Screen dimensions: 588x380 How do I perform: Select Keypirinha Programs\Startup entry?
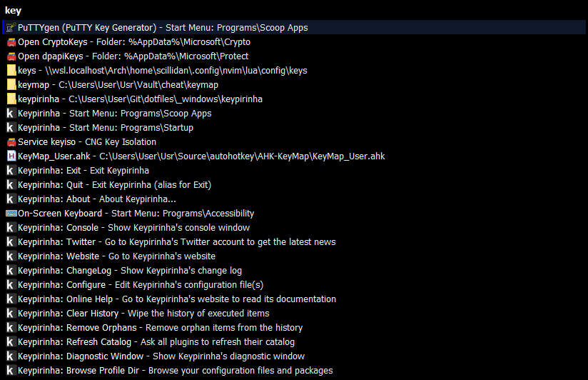click(294, 127)
